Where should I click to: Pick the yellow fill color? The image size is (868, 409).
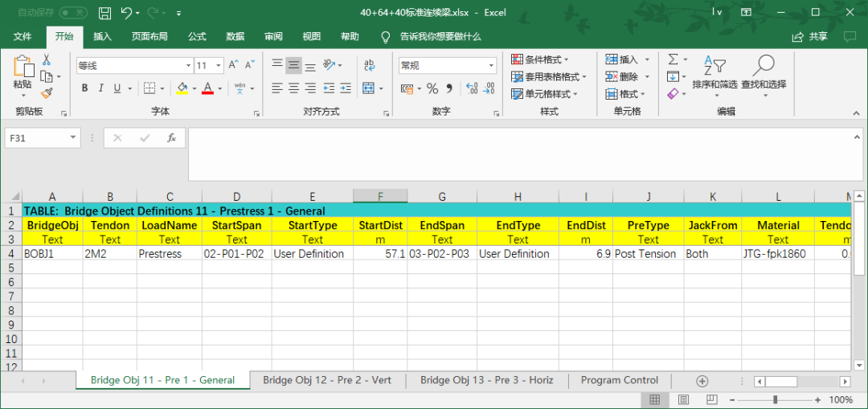click(x=182, y=88)
